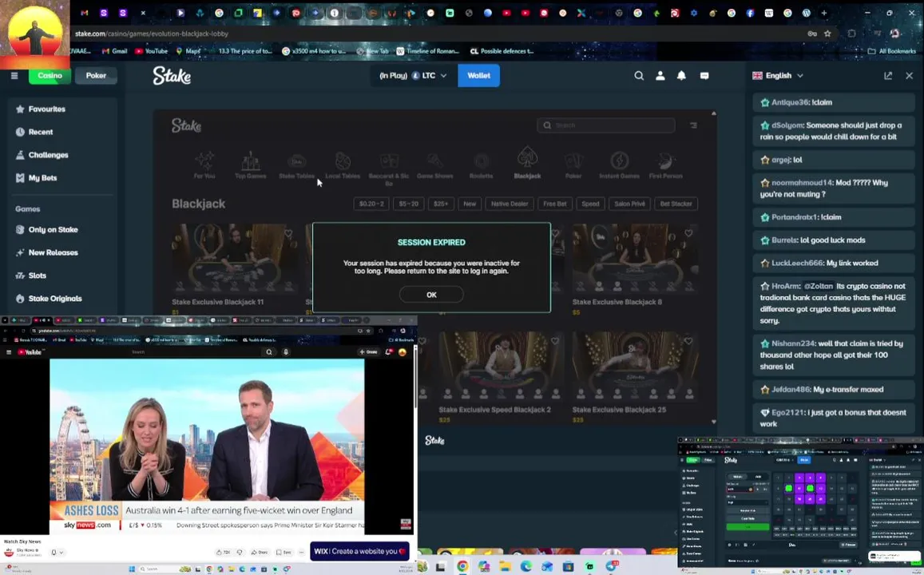Image resolution: width=924 pixels, height=575 pixels.
Task: Open the Stake Tables lobby category
Action: pos(296,165)
